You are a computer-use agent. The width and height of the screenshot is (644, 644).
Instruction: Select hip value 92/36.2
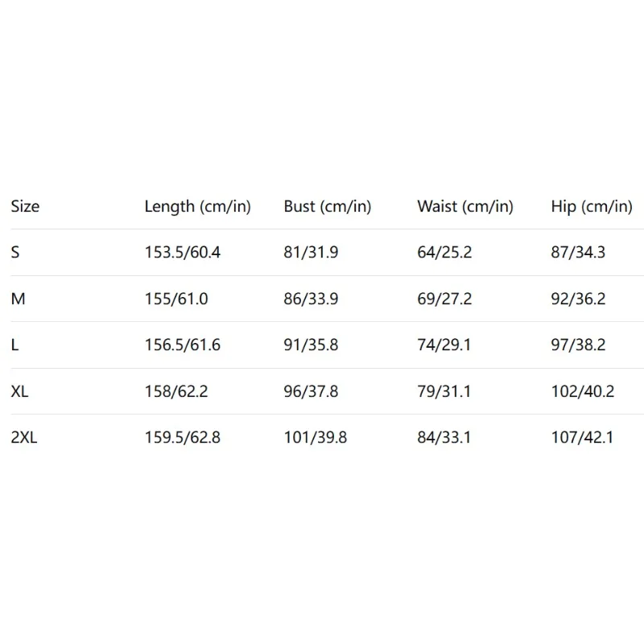point(578,299)
